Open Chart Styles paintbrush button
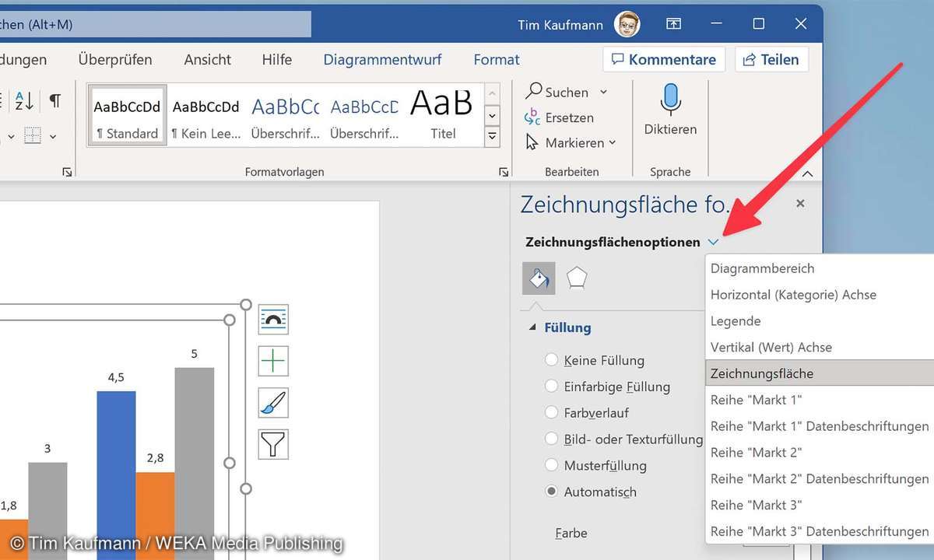Image resolution: width=934 pixels, height=560 pixels. 273,403
